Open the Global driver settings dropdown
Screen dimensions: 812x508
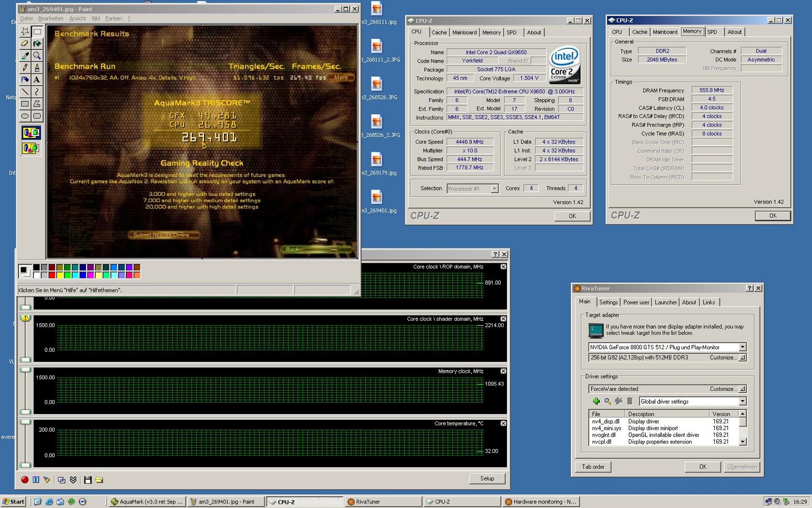(x=742, y=401)
